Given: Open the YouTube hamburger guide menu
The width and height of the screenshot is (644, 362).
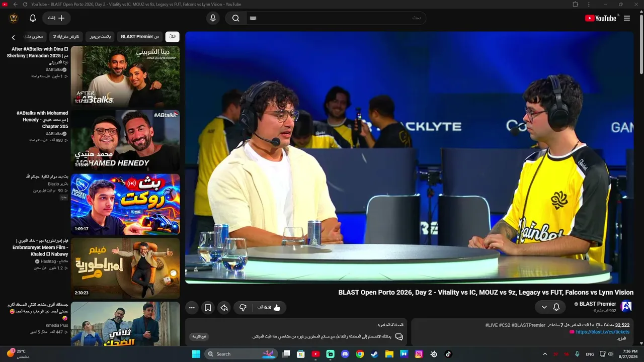Looking at the screenshot, I should (627, 18).
